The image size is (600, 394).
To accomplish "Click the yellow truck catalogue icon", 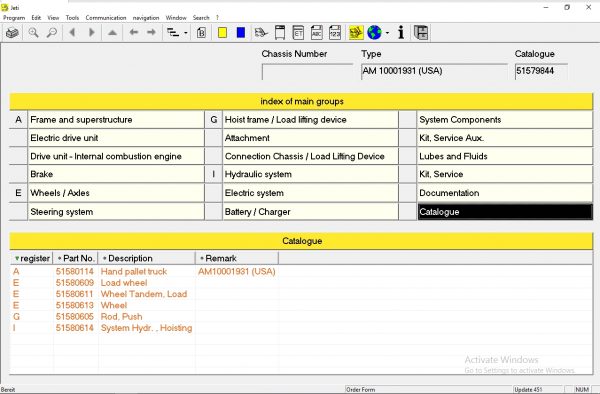I will point(356,33).
